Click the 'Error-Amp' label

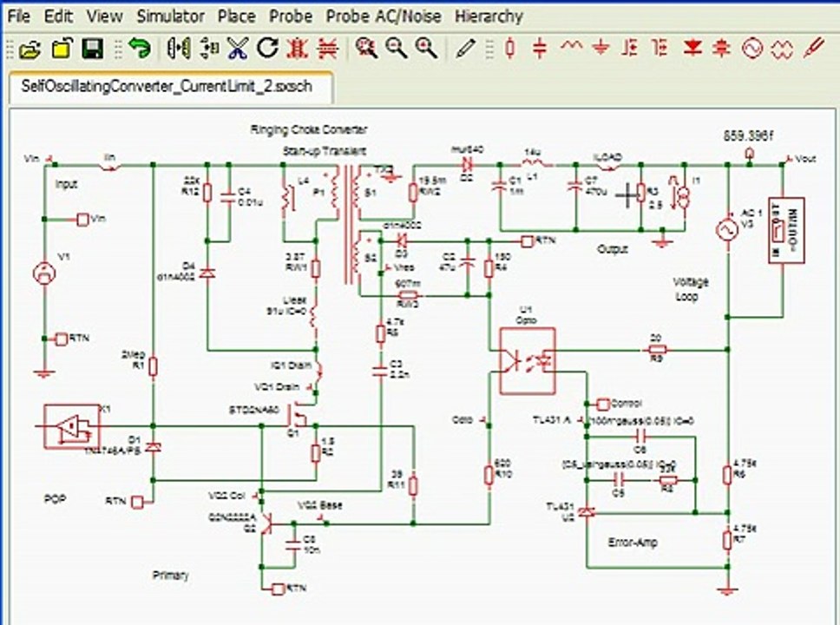pyautogui.click(x=633, y=542)
